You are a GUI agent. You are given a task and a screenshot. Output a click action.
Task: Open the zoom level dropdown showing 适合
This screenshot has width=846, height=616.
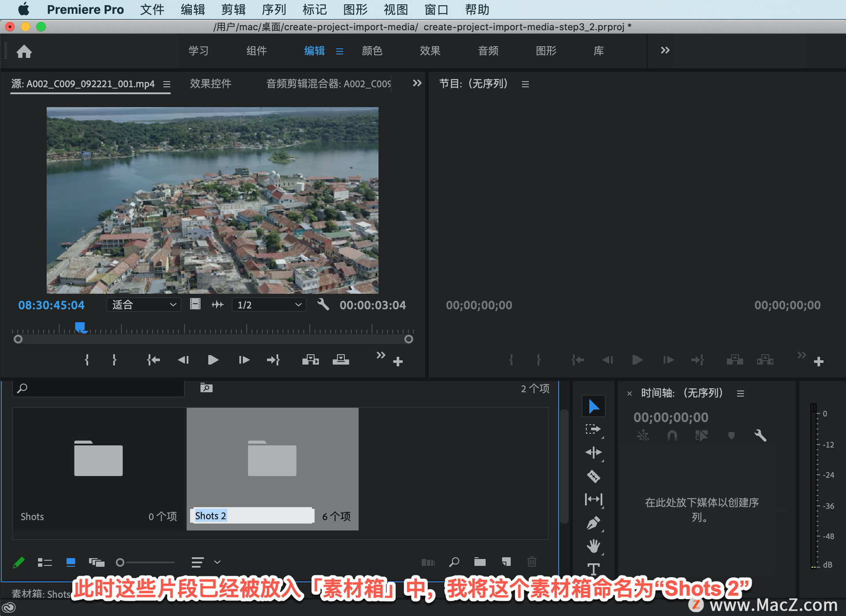[144, 304]
